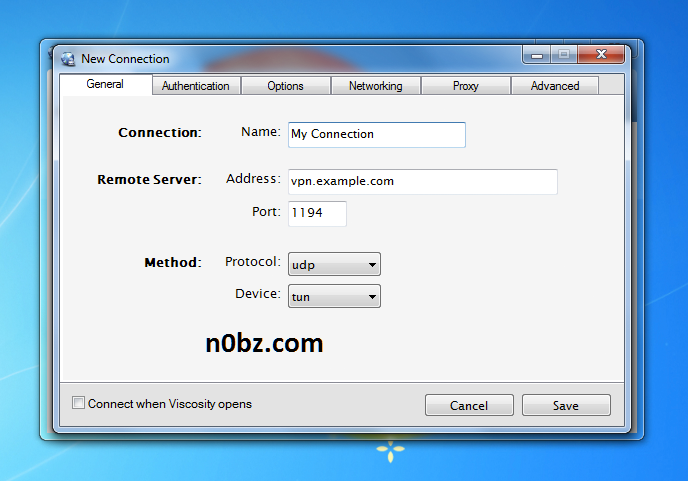
Task: Click the 'New Connection' window title
Action: pos(125,59)
